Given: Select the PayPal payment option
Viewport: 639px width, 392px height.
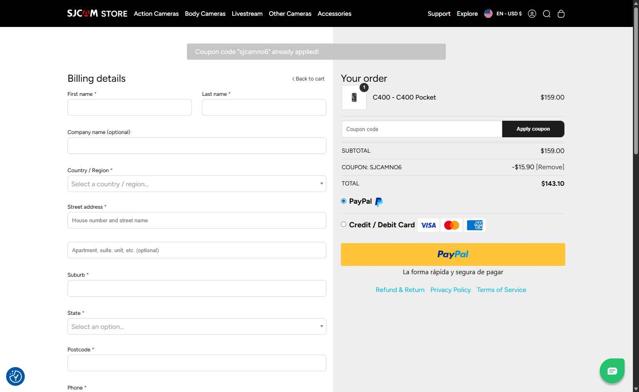Looking at the screenshot, I should point(344,201).
